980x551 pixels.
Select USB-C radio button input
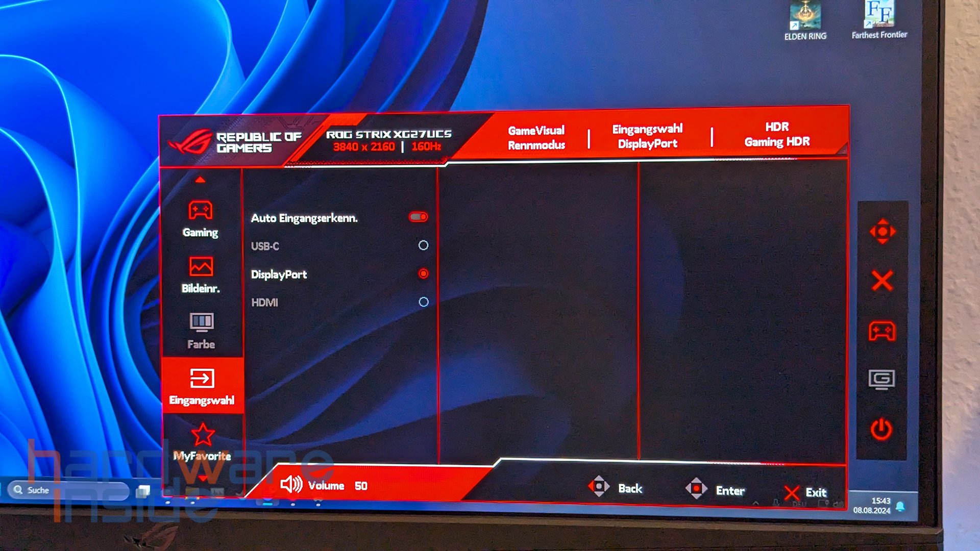click(x=422, y=245)
